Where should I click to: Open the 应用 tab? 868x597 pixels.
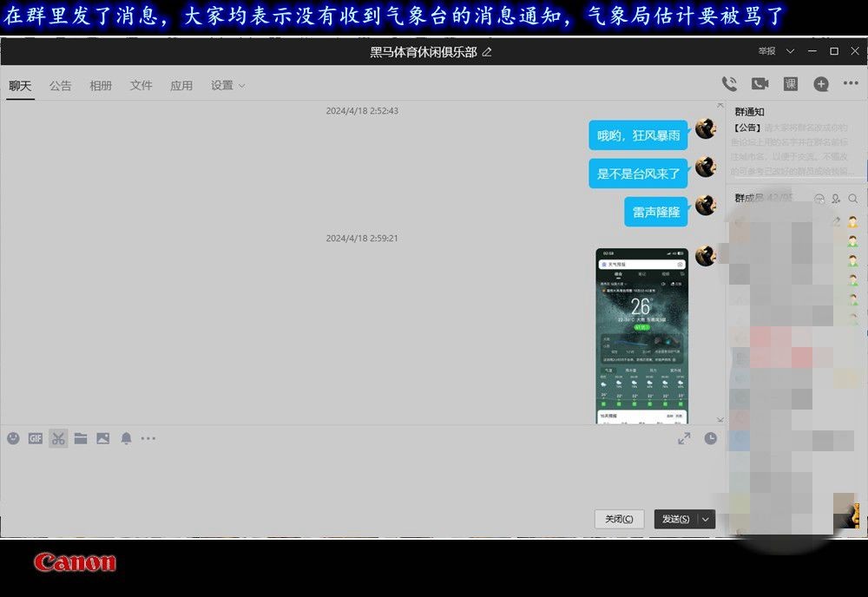click(x=181, y=86)
